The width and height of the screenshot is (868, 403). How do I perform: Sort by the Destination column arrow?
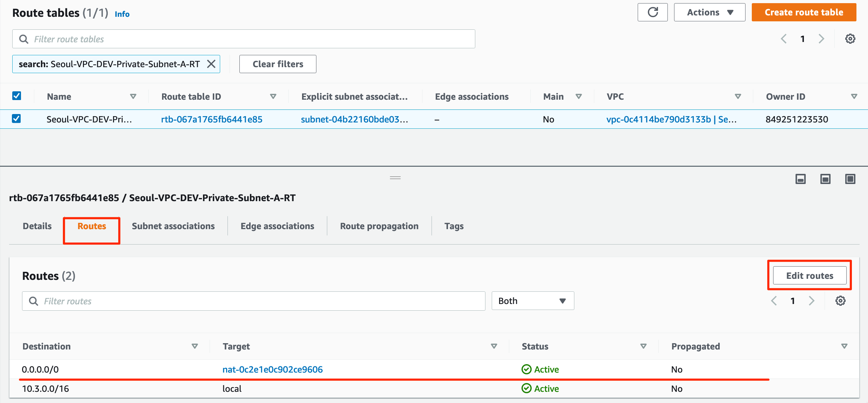tap(195, 346)
